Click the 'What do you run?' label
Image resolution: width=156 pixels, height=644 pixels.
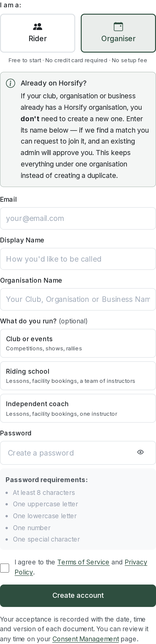coord(28,321)
